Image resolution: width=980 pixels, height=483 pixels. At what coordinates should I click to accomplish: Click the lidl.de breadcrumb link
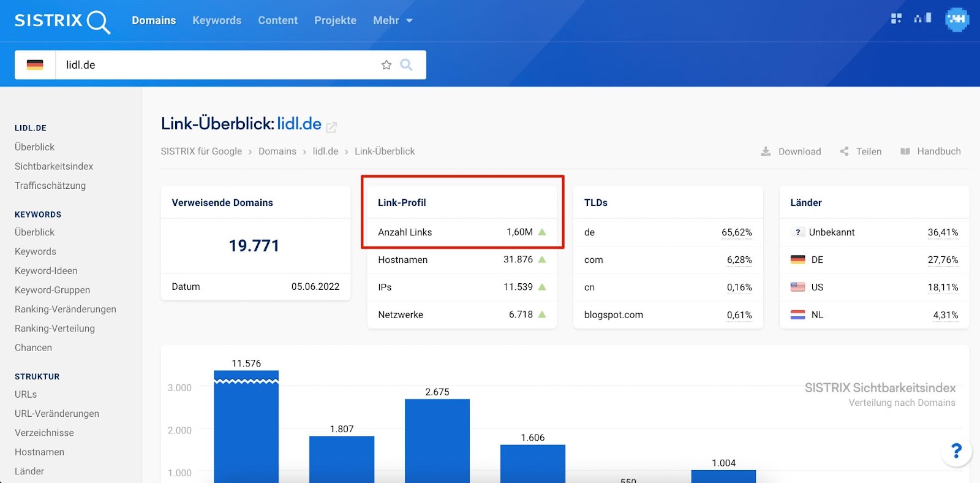[325, 151]
